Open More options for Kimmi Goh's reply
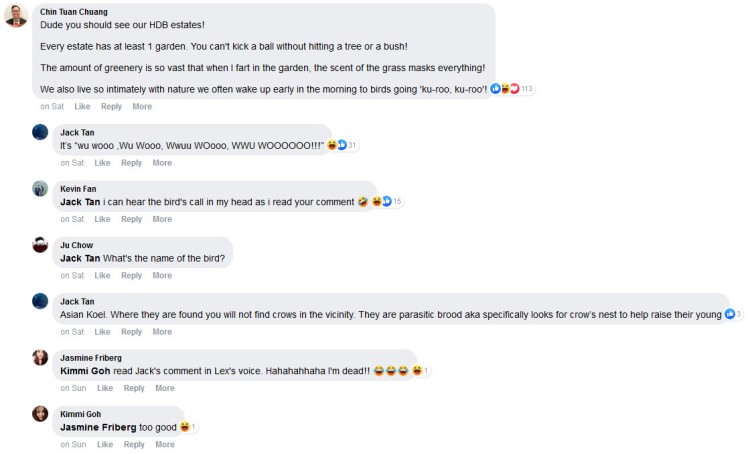 click(x=162, y=444)
